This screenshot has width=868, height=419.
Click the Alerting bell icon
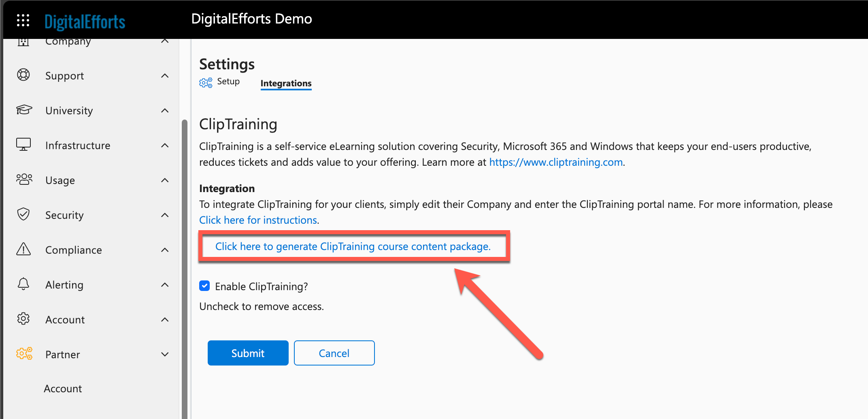point(23,284)
